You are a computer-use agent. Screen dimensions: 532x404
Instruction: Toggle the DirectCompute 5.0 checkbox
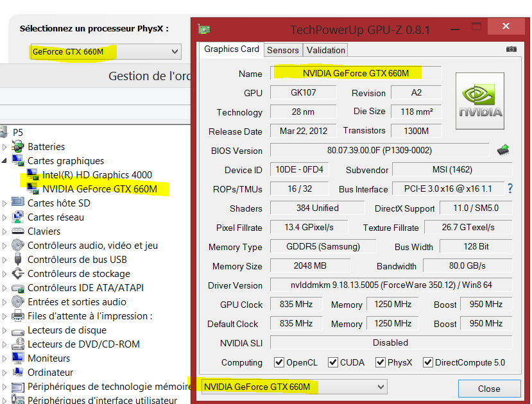(x=428, y=362)
